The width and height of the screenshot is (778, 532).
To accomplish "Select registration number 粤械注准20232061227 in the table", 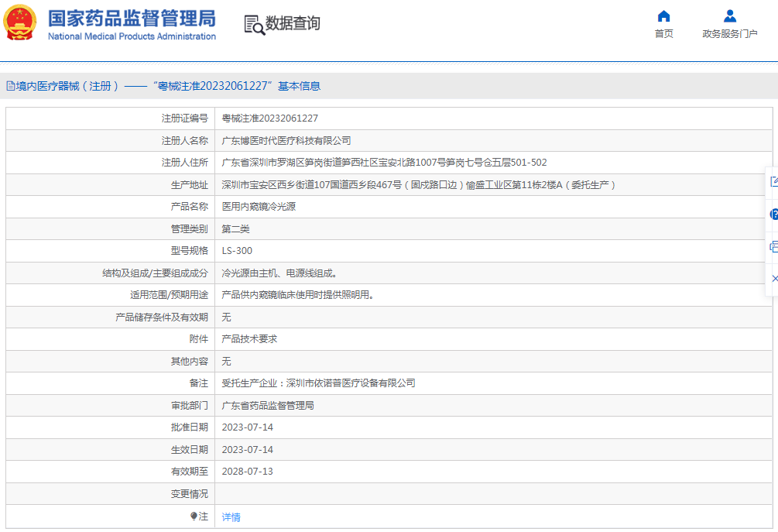I will click(270, 118).
